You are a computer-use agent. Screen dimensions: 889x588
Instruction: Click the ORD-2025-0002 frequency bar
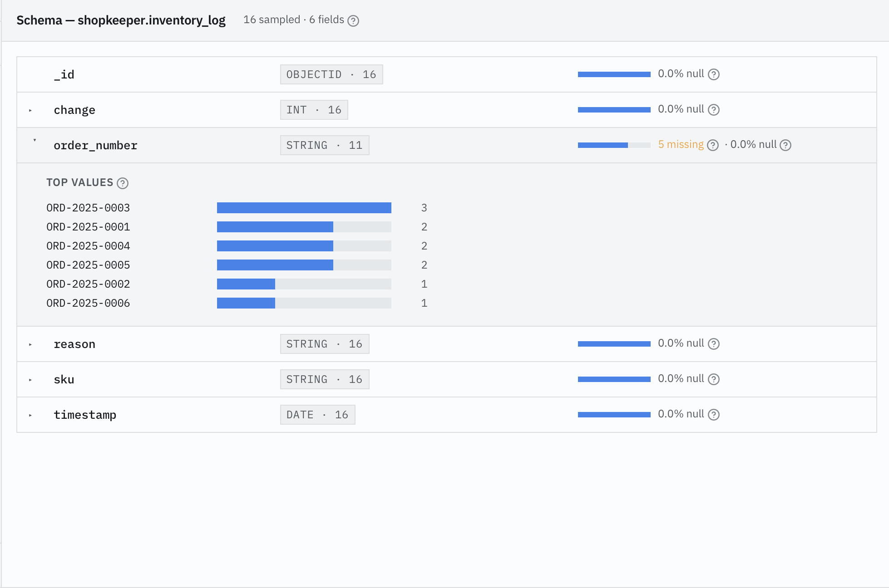[304, 284]
